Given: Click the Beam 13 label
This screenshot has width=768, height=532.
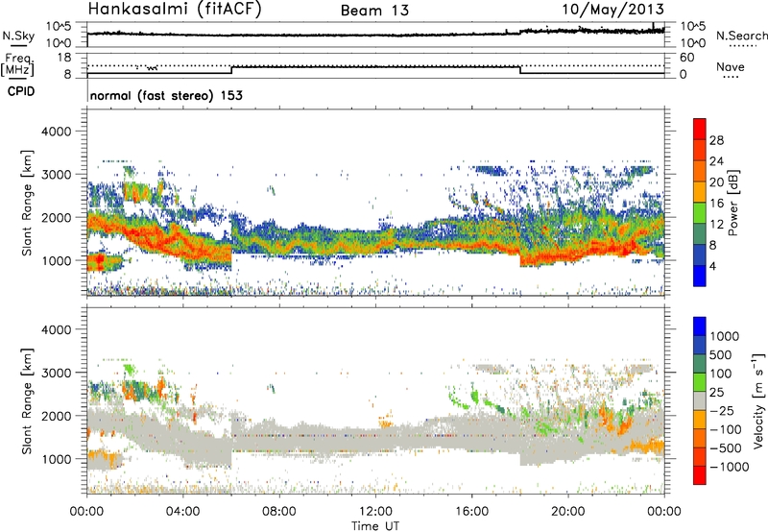Looking at the screenshot, I should [375, 11].
